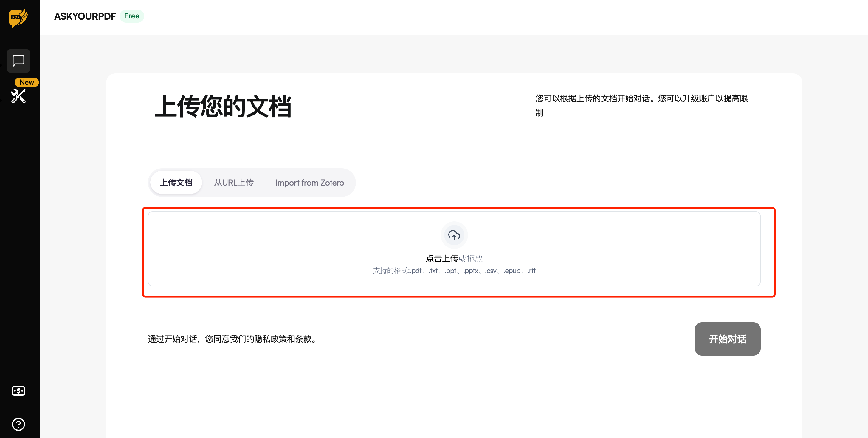Viewport: 868px width, 438px height.
Task: Open the 条款 link
Action: click(x=304, y=340)
